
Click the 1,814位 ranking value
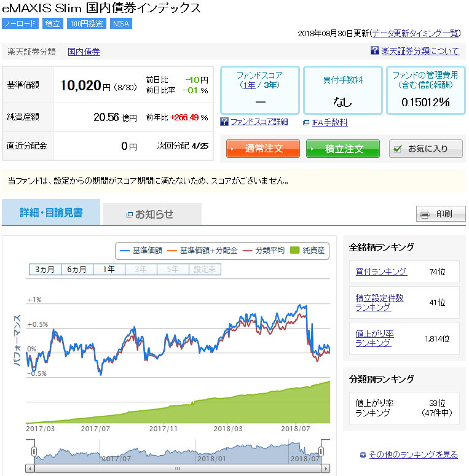point(437,338)
